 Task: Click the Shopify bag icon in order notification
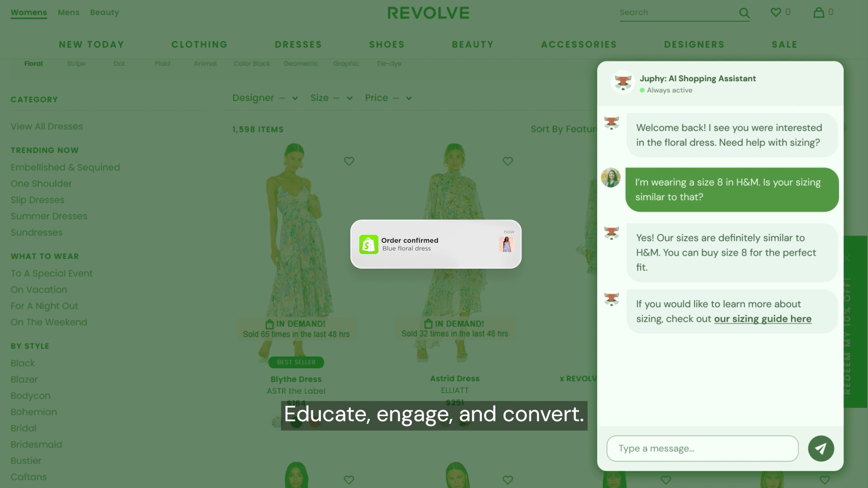pyautogui.click(x=368, y=244)
